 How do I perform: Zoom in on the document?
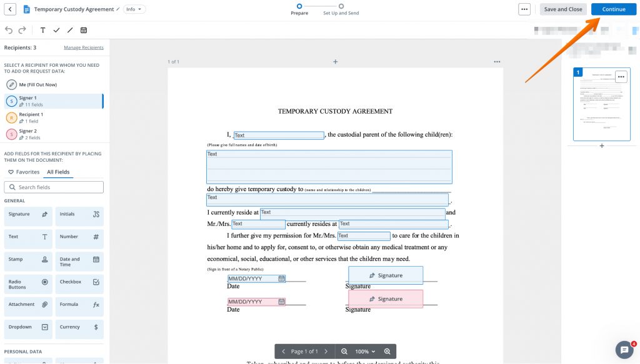point(387,352)
